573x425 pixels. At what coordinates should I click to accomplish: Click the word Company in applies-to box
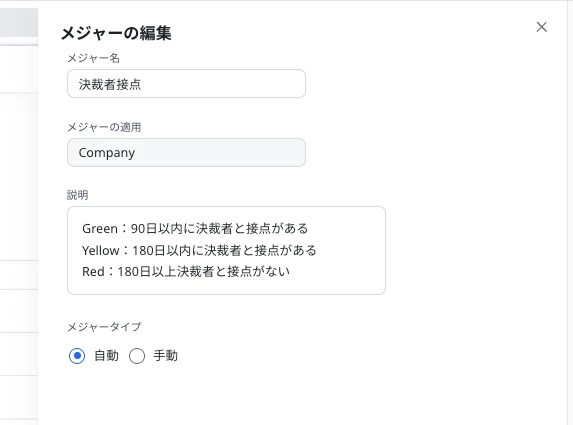tap(107, 153)
